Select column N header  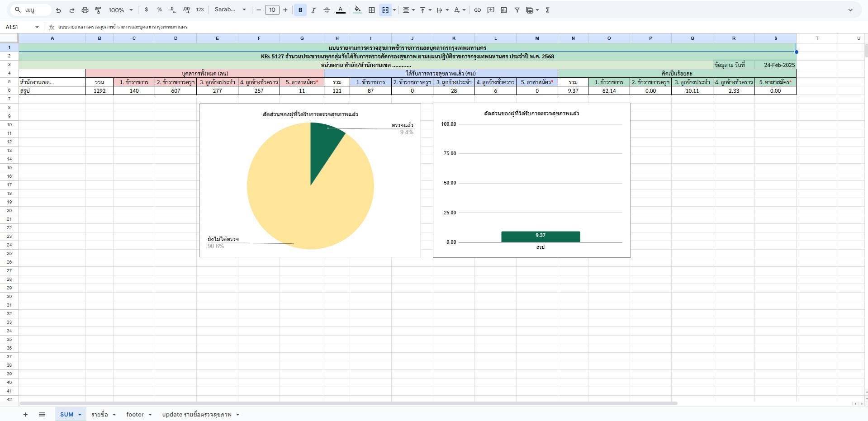coord(573,38)
